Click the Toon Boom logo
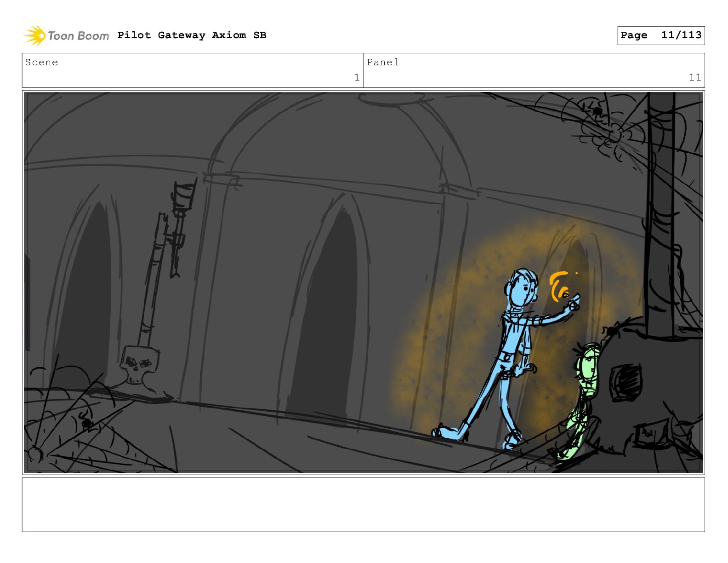 [67, 35]
